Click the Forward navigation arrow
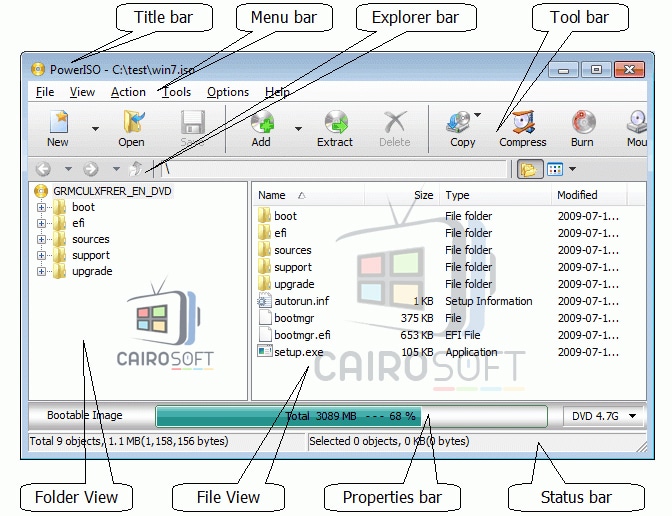 pos(91,169)
